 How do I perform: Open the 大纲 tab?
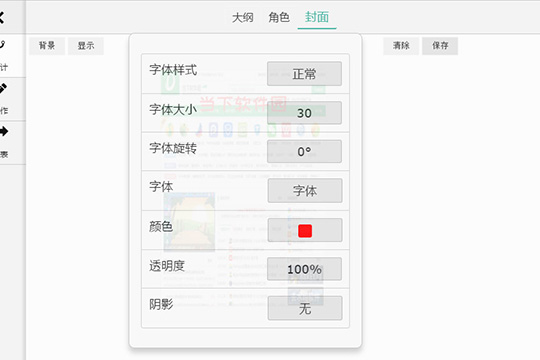point(243,17)
